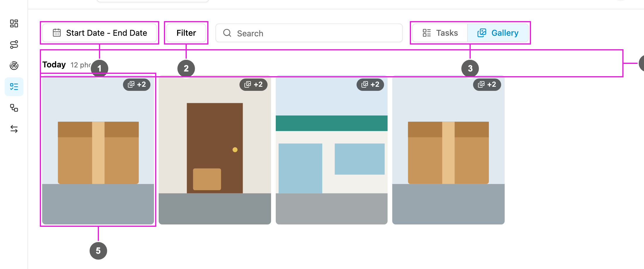Open the Filter button
Screen dimensions: 644x269
click(x=186, y=33)
